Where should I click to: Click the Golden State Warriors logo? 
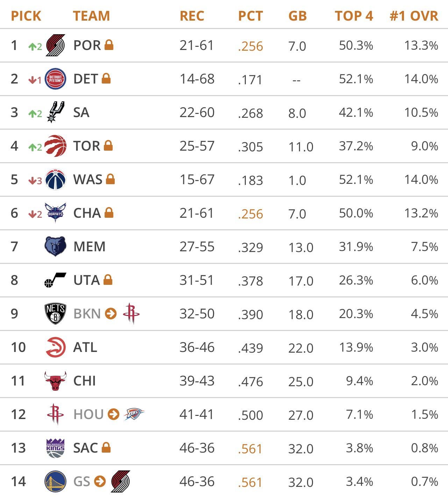click(55, 481)
